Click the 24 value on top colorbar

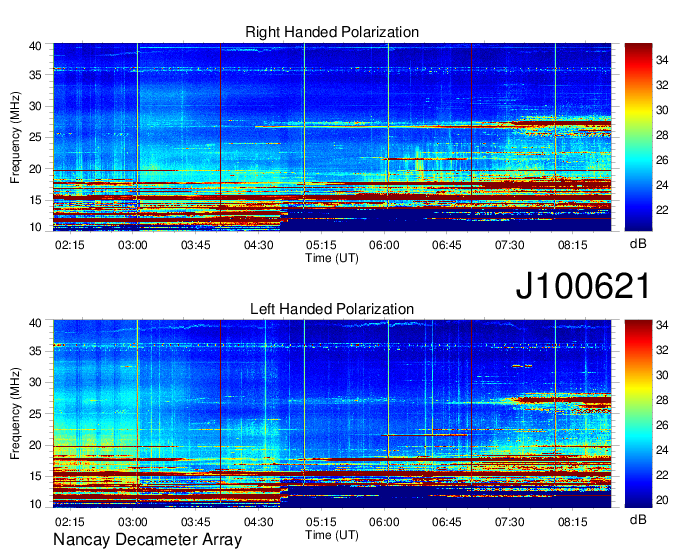point(662,185)
